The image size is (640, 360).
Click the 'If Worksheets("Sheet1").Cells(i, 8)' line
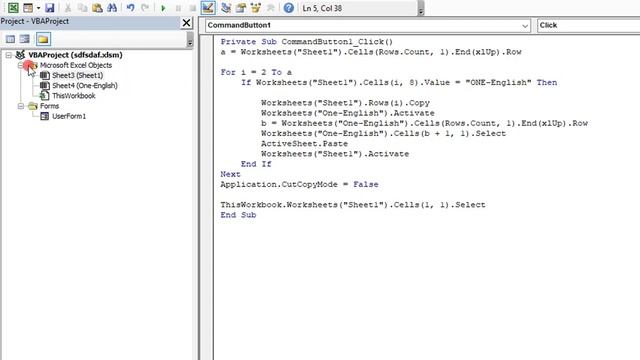click(399, 82)
